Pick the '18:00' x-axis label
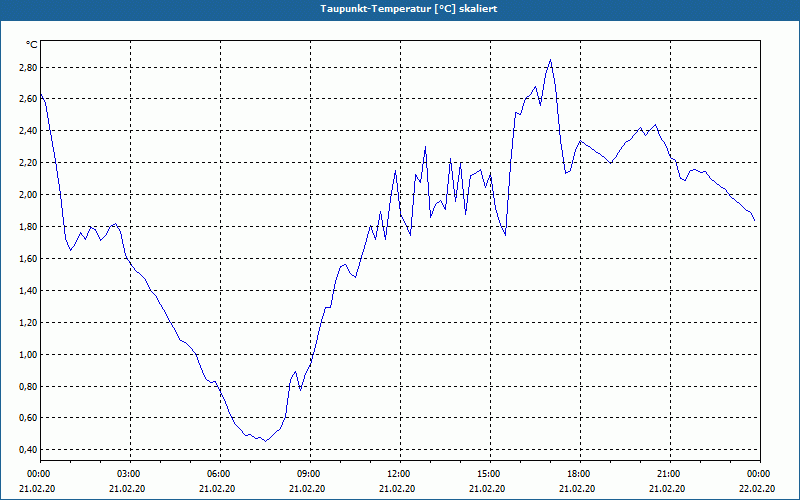The width and height of the screenshot is (800, 500). click(x=580, y=474)
